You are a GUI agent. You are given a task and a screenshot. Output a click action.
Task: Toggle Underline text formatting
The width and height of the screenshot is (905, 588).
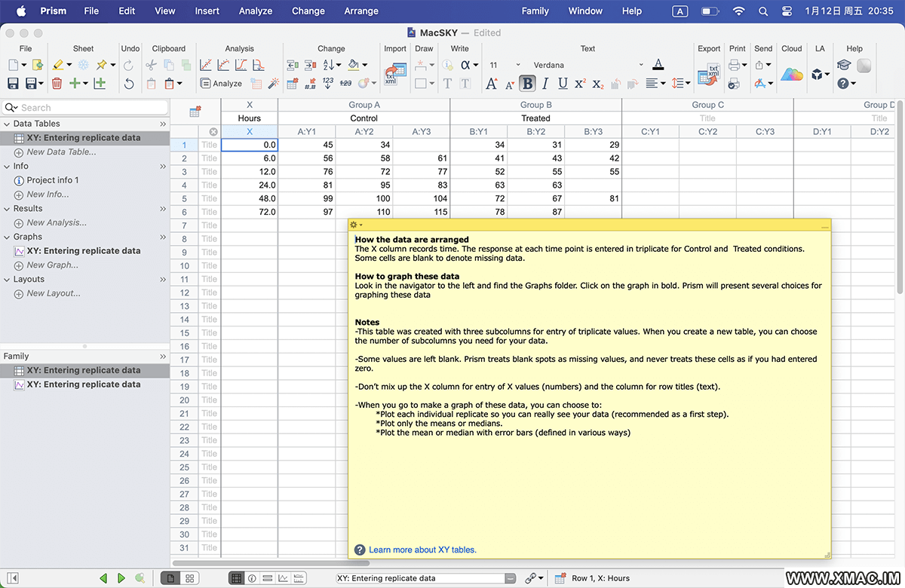click(x=563, y=84)
